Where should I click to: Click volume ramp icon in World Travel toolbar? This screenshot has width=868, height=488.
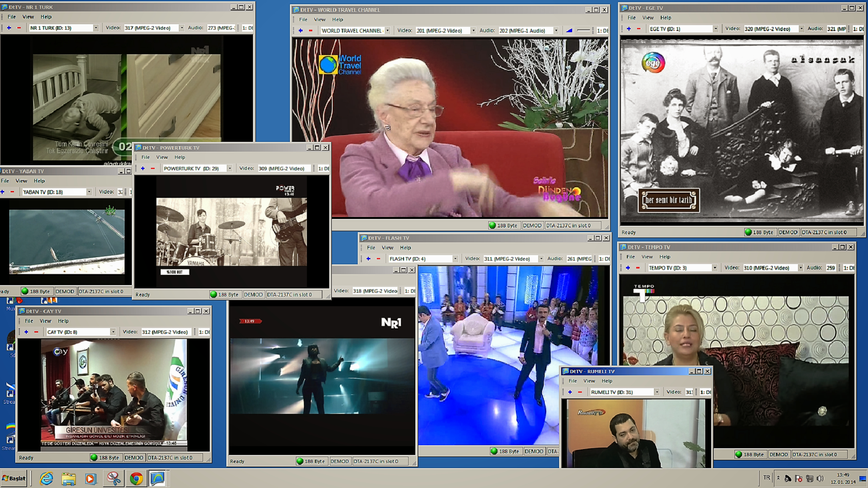point(569,30)
